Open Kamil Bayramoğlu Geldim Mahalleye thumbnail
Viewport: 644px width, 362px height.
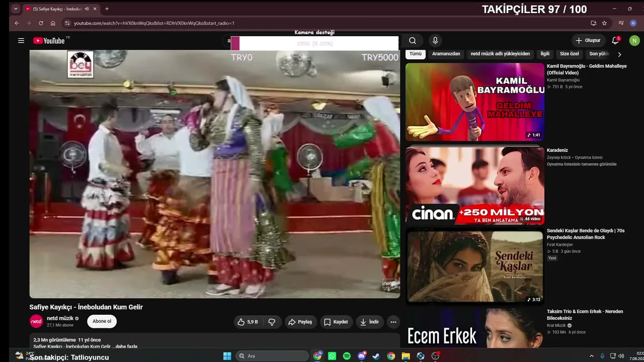pyautogui.click(x=475, y=102)
